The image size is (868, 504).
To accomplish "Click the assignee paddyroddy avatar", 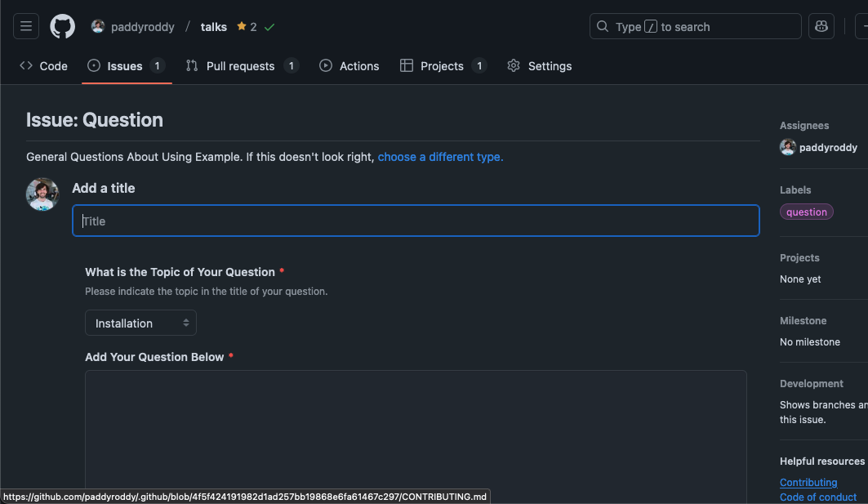I will [788, 147].
